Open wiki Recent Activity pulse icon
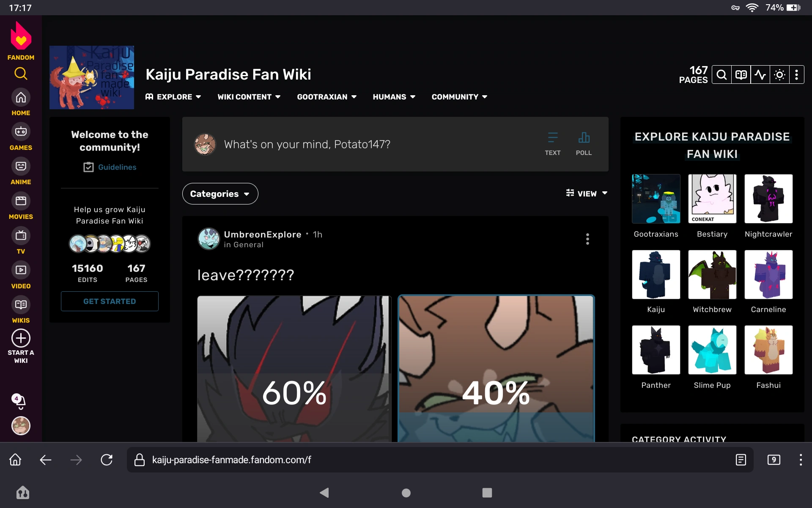 tap(760, 75)
